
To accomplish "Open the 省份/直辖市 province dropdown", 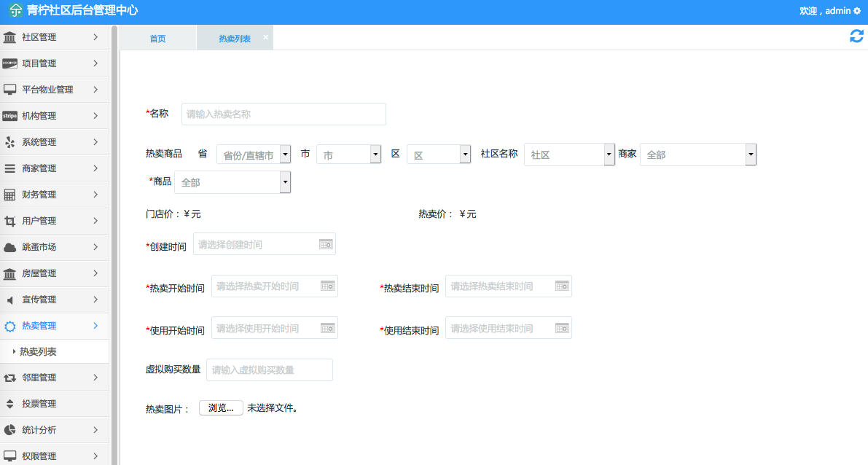I will pos(254,155).
